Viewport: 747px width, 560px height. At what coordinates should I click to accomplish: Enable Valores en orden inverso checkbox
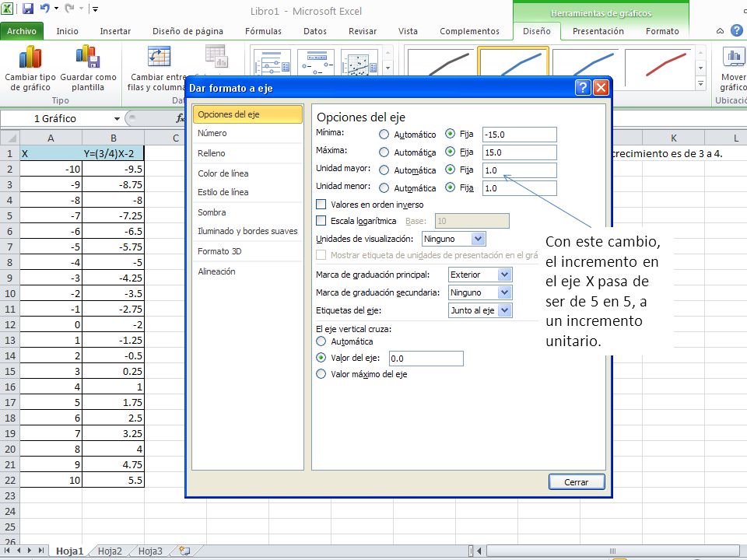(321, 205)
